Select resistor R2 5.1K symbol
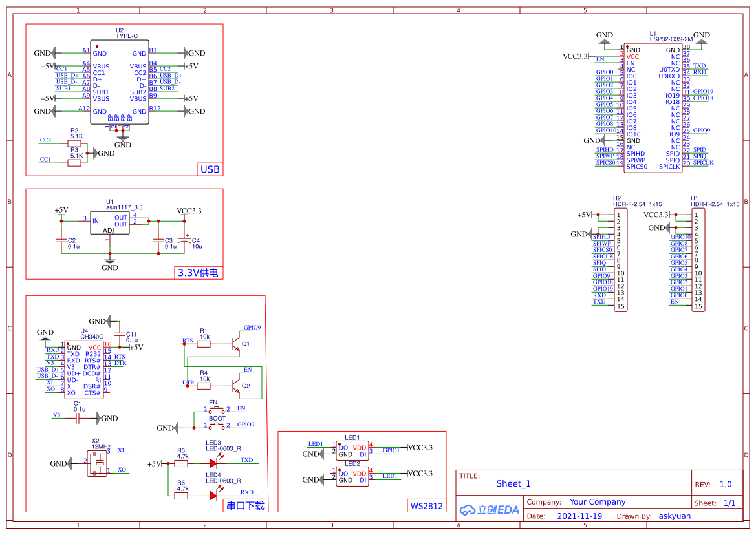 (74, 143)
